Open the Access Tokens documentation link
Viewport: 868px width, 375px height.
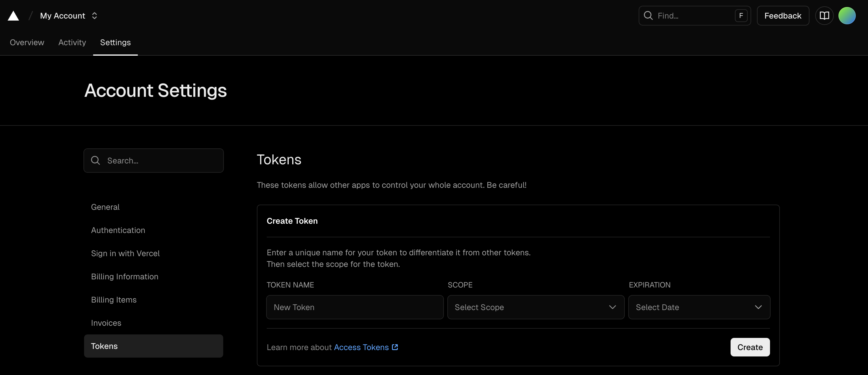361,347
